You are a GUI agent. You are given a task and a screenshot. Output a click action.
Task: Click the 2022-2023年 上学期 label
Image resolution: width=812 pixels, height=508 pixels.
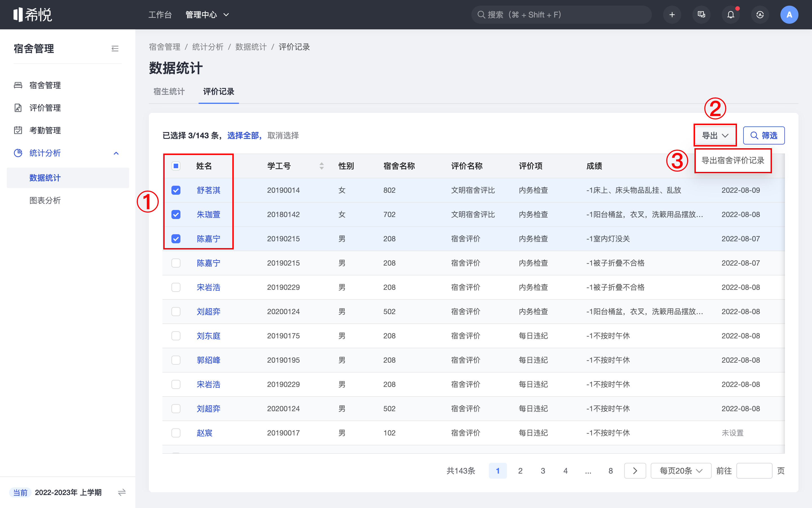coord(68,492)
